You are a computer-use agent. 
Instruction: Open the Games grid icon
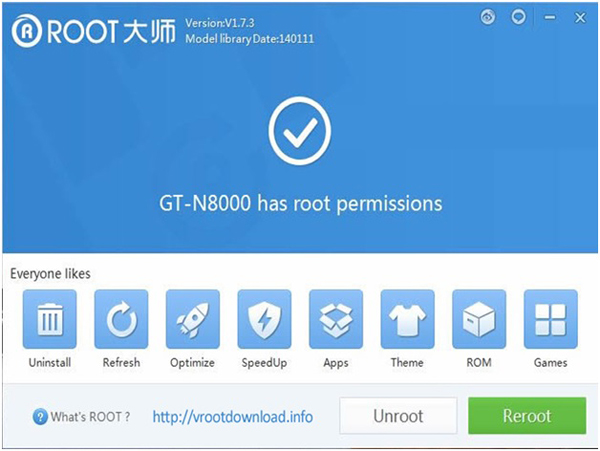click(551, 319)
